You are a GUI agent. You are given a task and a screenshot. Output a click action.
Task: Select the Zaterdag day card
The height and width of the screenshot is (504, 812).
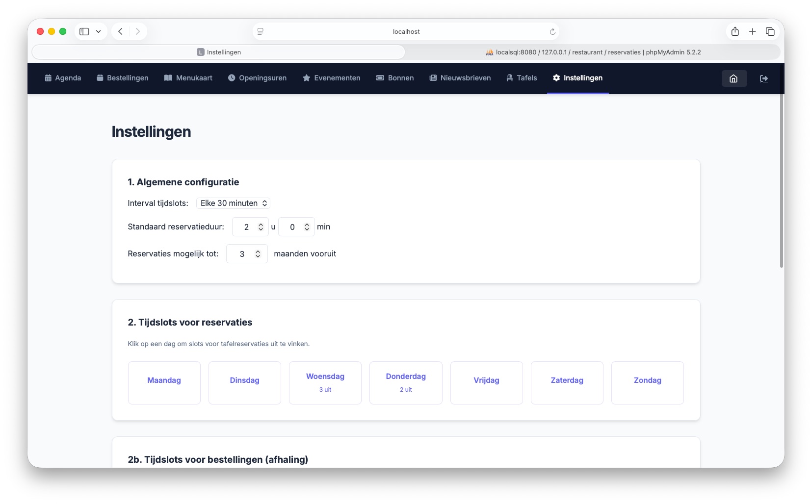567,383
